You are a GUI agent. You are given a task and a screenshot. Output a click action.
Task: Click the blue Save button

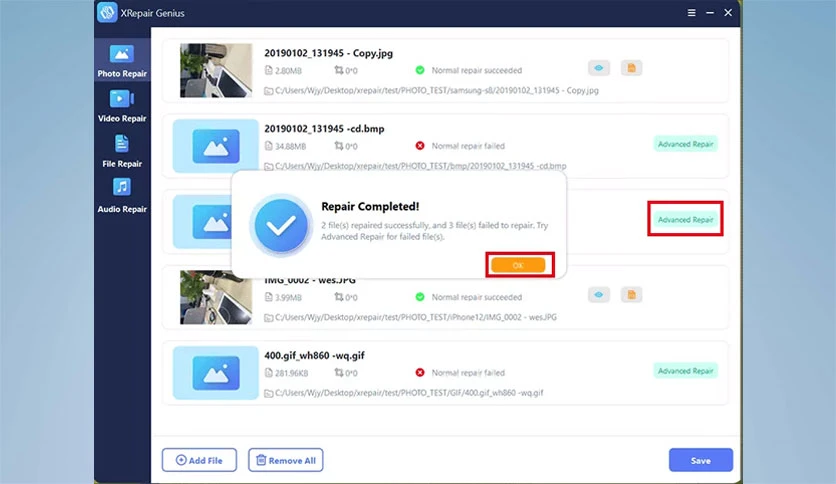pos(701,460)
